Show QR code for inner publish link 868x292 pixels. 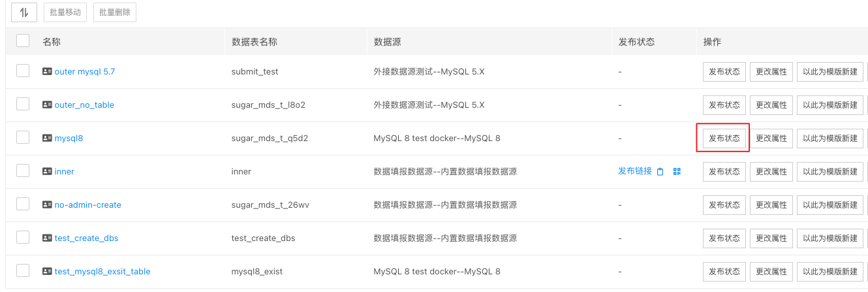pos(677,172)
